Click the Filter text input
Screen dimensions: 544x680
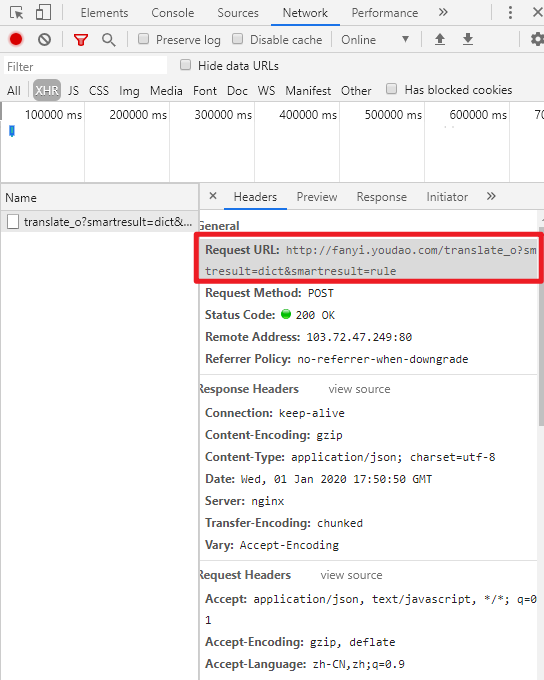pyautogui.click(x=85, y=66)
